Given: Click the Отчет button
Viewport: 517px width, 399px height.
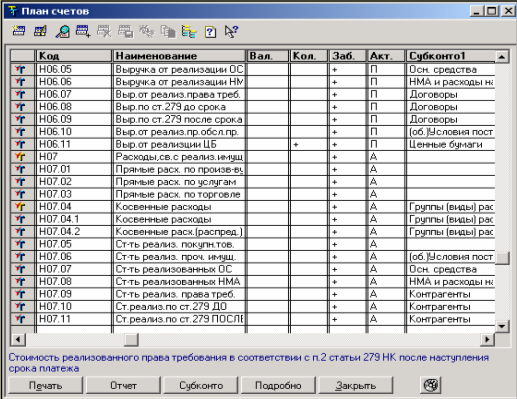Looking at the screenshot, I should coord(123,385).
